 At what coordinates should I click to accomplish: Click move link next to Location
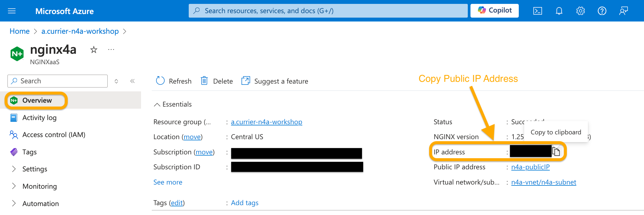192,137
